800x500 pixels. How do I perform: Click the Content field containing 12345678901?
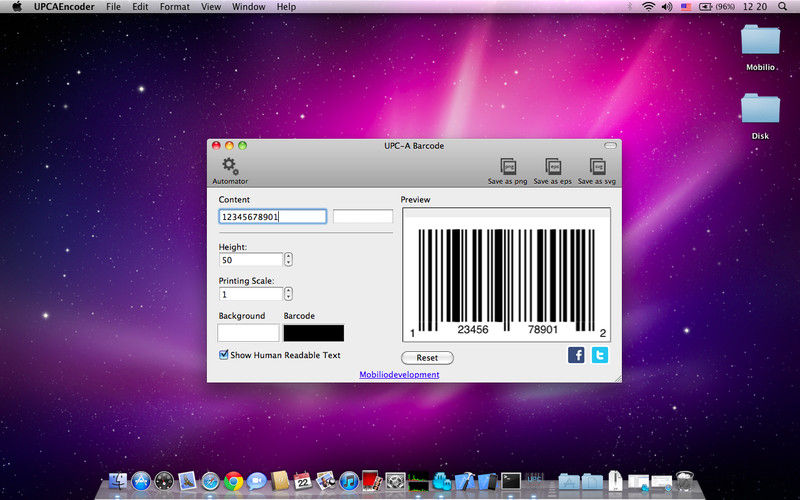pyautogui.click(x=272, y=216)
